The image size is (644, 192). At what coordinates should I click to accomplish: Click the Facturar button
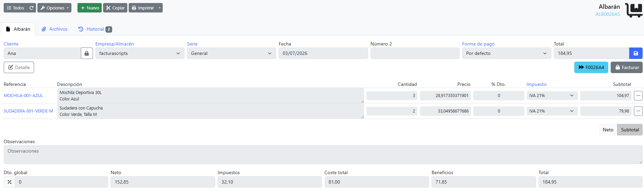coord(626,67)
